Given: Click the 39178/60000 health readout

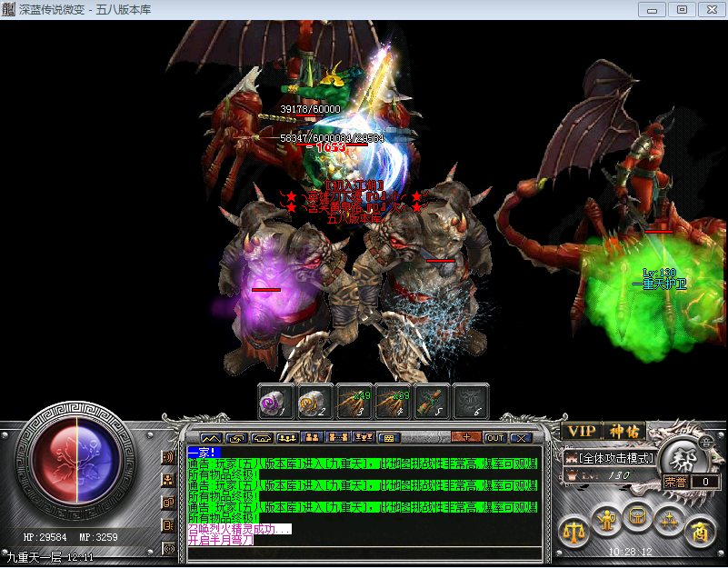Looking at the screenshot, I should (310, 109).
